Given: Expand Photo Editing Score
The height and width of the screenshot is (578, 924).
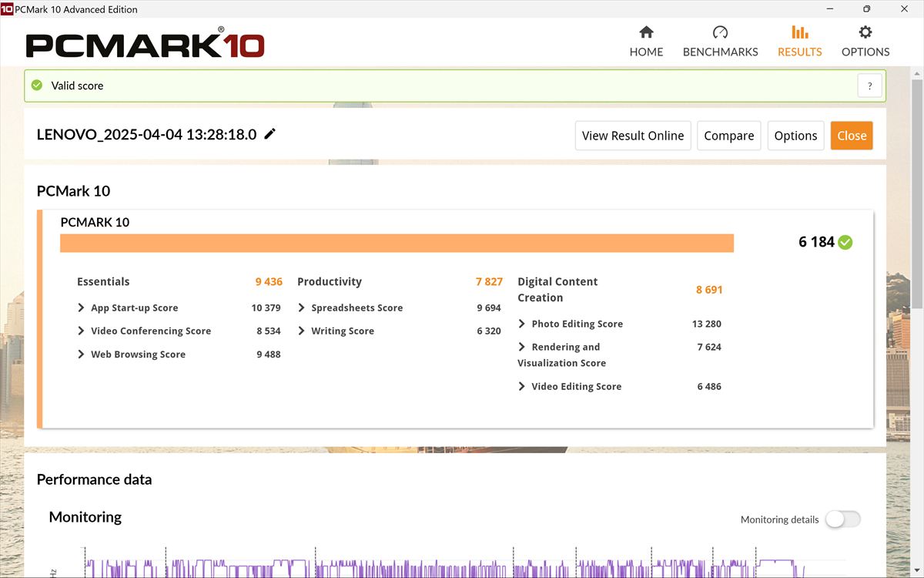Looking at the screenshot, I should point(521,324).
